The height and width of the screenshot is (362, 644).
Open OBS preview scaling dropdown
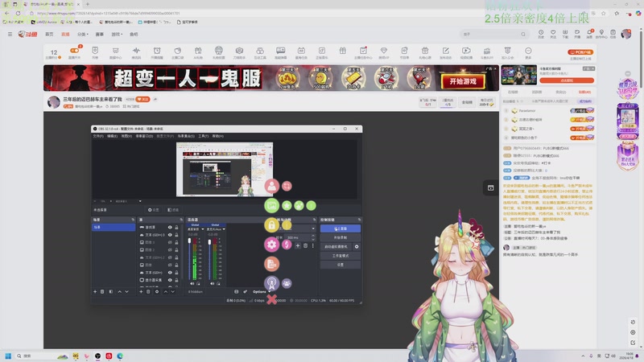tap(140, 201)
